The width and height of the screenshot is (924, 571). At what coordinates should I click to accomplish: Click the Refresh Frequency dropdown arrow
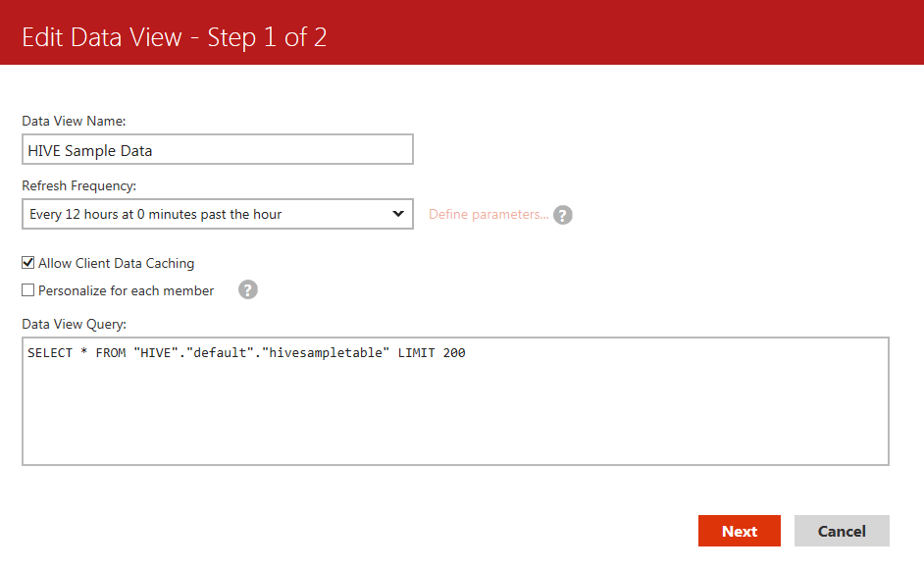pyautogui.click(x=398, y=214)
